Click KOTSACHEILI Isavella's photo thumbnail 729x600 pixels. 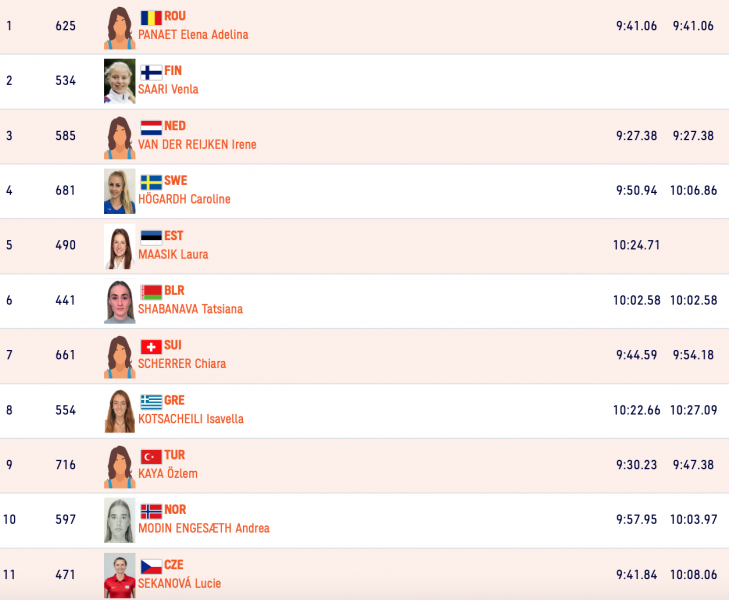tap(119, 411)
